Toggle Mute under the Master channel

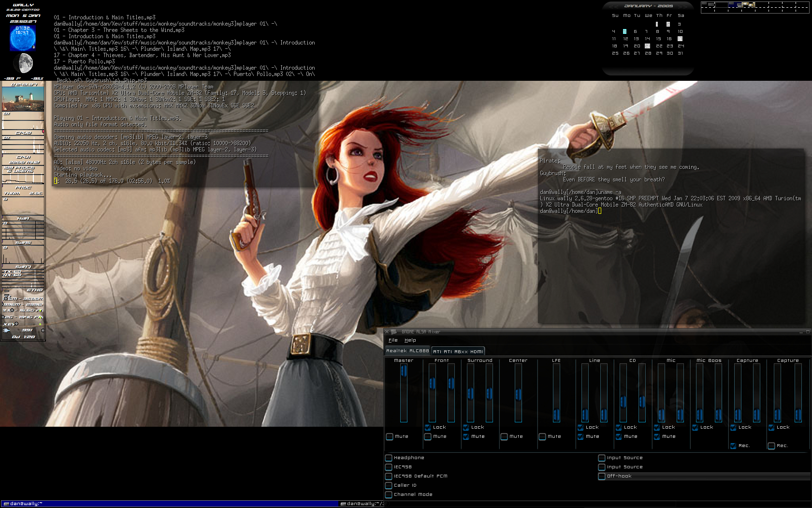pyautogui.click(x=390, y=436)
